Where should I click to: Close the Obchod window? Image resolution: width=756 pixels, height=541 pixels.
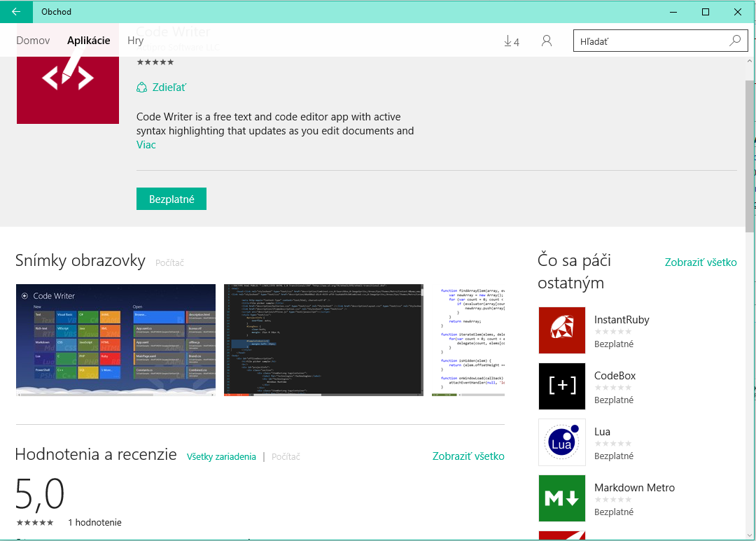click(738, 12)
